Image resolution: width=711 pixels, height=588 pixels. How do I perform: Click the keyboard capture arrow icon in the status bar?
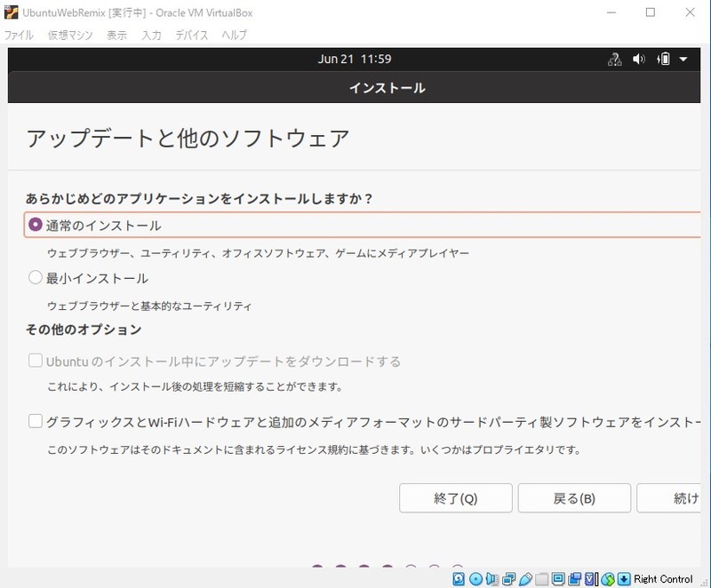[x=624, y=578]
